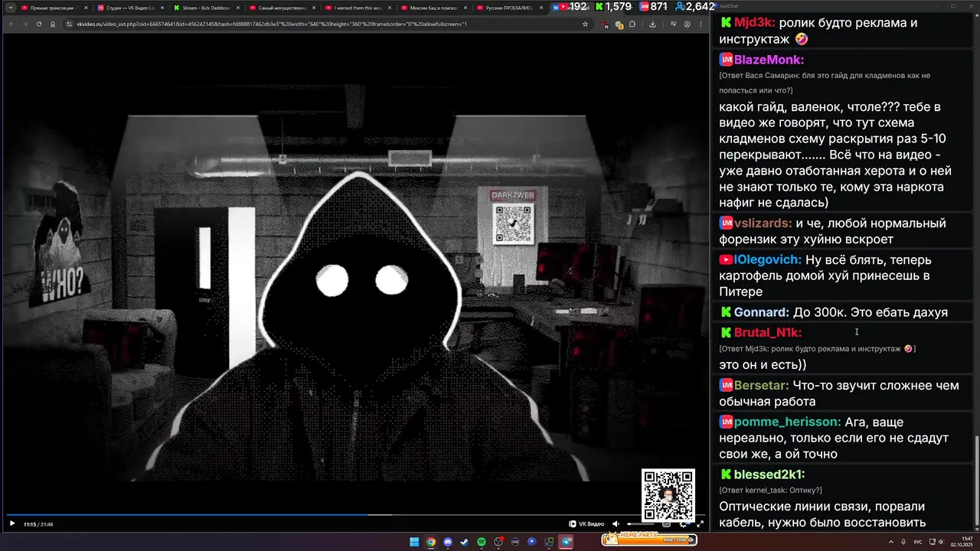The height and width of the screenshot is (551, 980).
Task: Show hidden system tray icons
Action: (890, 542)
